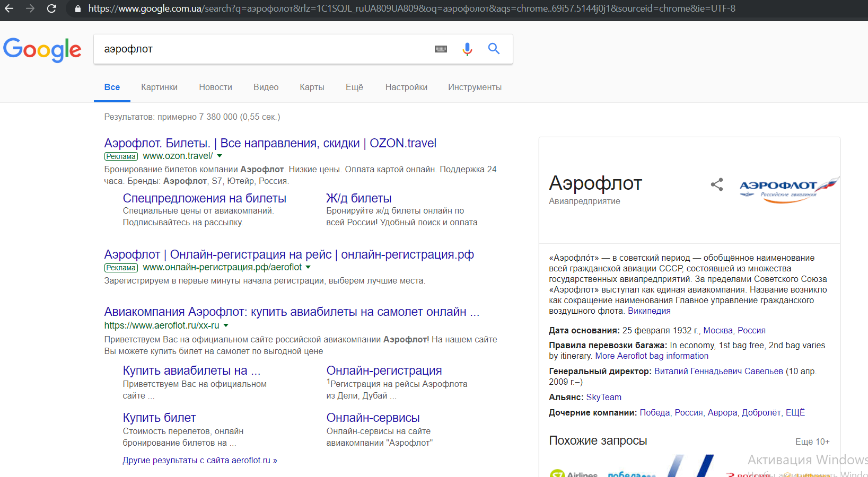Click the blue magnifier search button

[494, 49]
